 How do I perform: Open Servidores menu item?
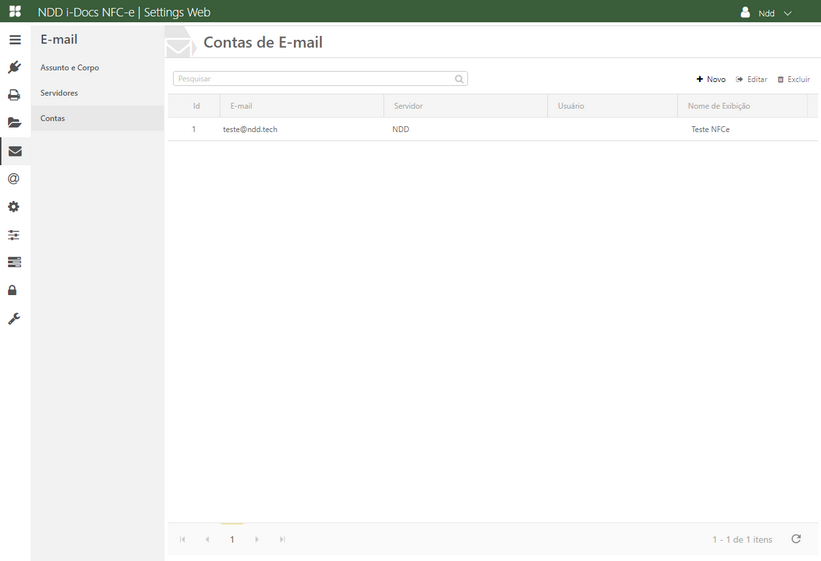point(59,93)
